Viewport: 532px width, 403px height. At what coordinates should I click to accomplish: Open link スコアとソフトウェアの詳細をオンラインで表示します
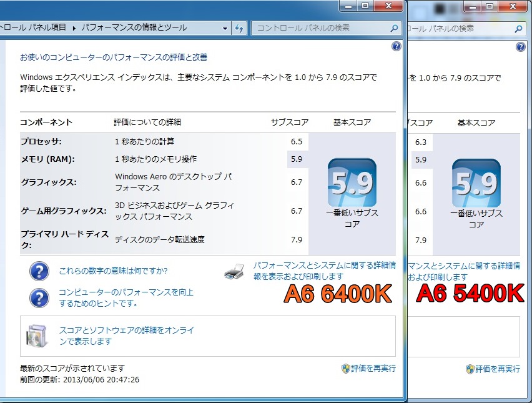[x=127, y=336]
